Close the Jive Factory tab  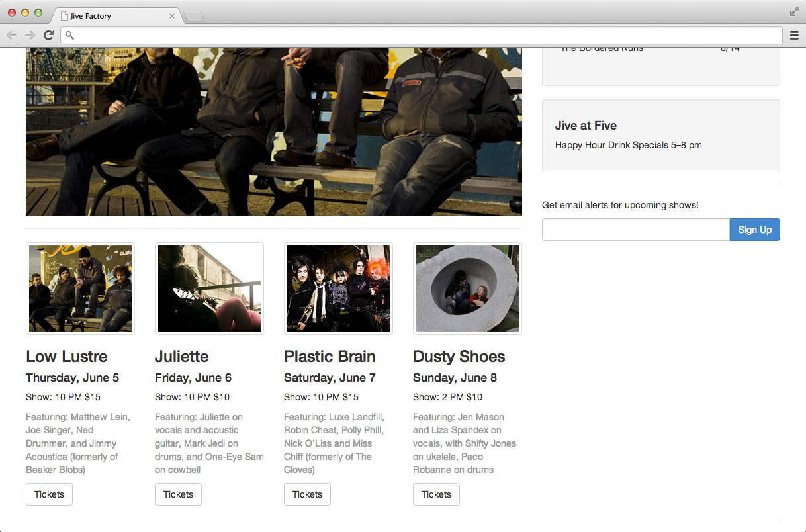point(172,16)
